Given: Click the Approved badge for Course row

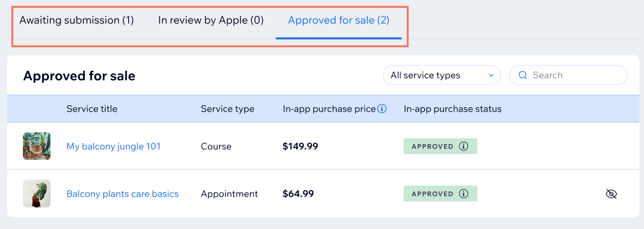Looking at the screenshot, I should point(440,146).
